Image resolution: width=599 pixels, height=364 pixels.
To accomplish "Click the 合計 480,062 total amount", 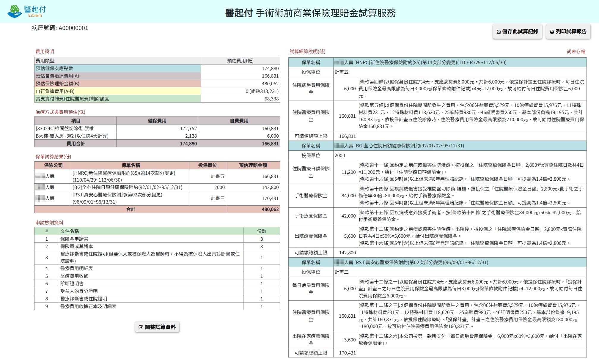I will pos(270,209).
